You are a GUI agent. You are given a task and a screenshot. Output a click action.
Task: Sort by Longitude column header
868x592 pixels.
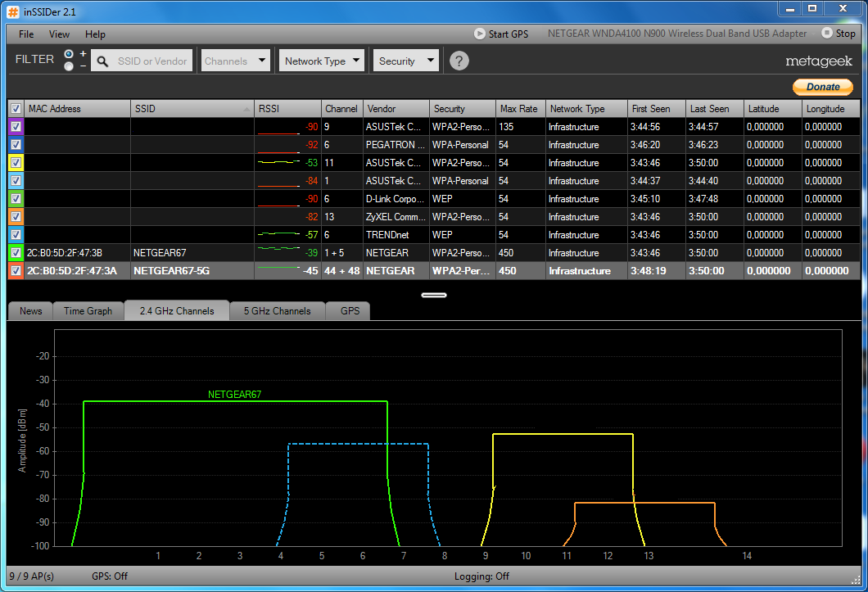831,109
